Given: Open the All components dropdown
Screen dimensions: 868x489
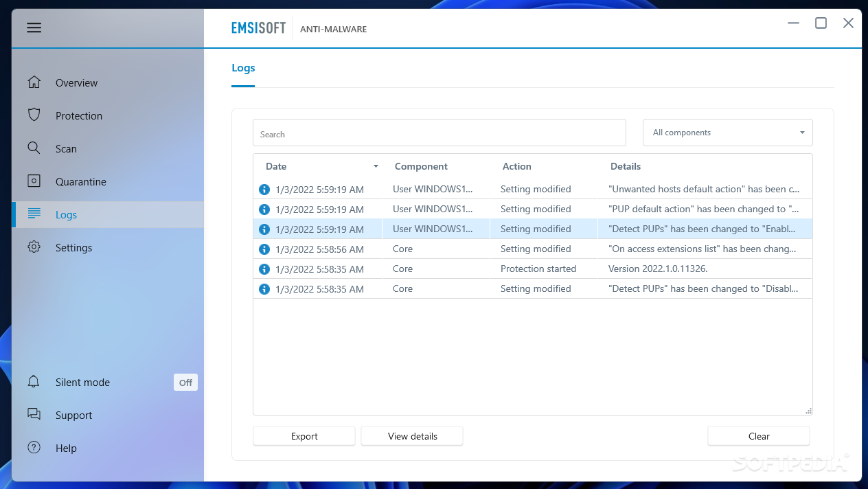Looking at the screenshot, I should point(728,133).
